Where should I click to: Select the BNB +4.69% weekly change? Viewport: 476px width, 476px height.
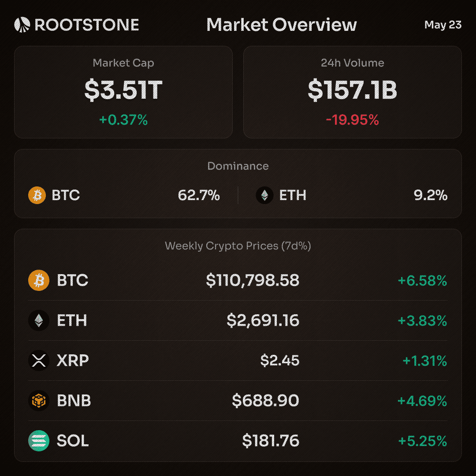pyautogui.click(x=422, y=401)
